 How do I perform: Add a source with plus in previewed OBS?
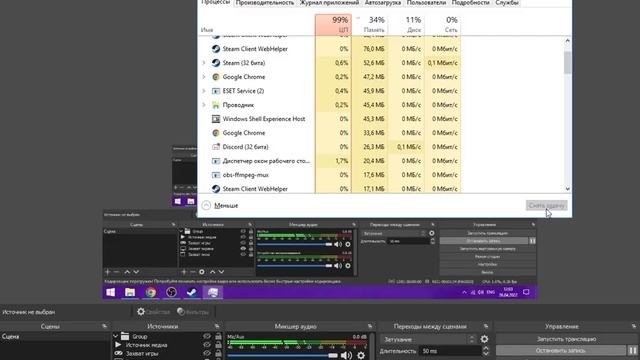click(184, 272)
